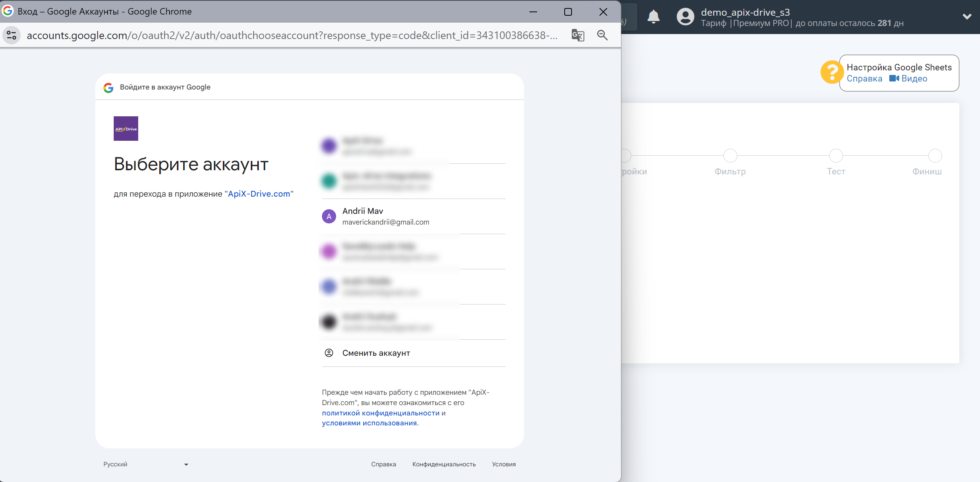The image size is (980, 482).
Task: Select the Andrii Mav account
Action: (x=413, y=217)
